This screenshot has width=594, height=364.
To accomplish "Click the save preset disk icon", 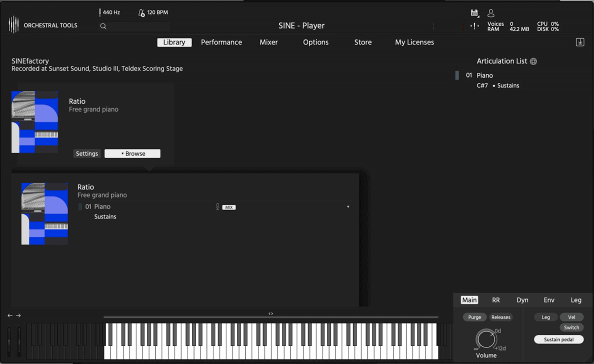I will [x=474, y=13].
